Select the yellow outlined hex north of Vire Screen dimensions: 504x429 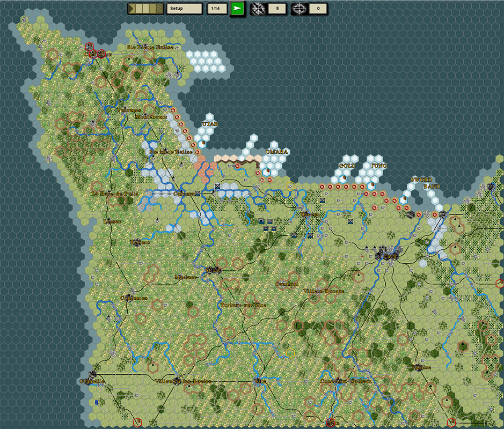(290, 353)
